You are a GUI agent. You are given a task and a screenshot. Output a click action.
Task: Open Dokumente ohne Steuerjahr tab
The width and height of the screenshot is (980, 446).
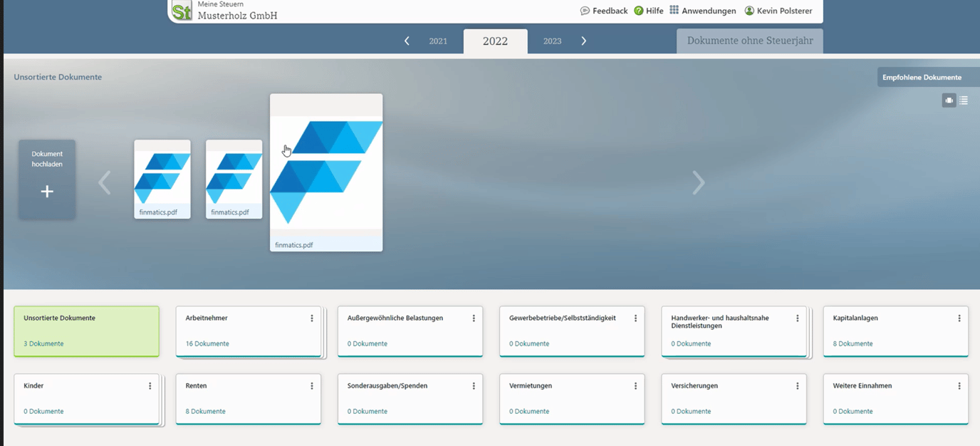click(x=749, y=41)
